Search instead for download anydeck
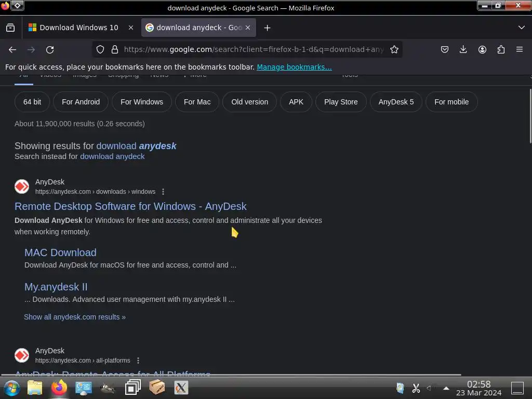Image resolution: width=532 pixels, height=399 pixels. [112, 156]
